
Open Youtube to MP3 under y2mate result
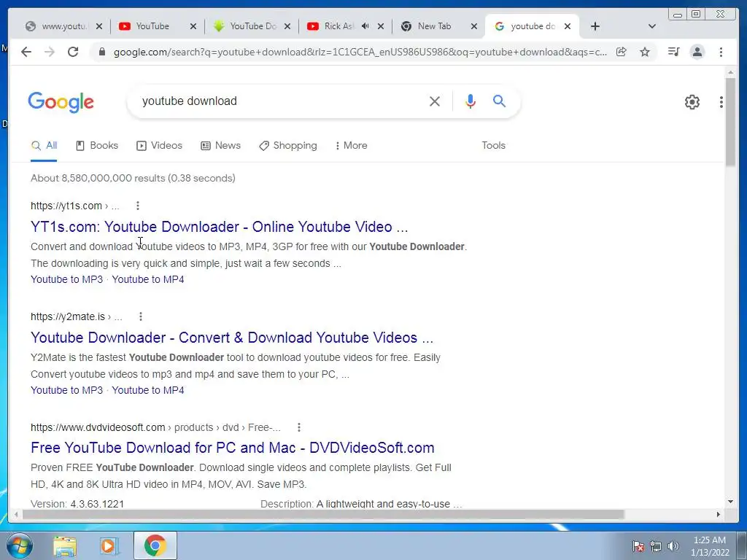click(x=66, y=391)
